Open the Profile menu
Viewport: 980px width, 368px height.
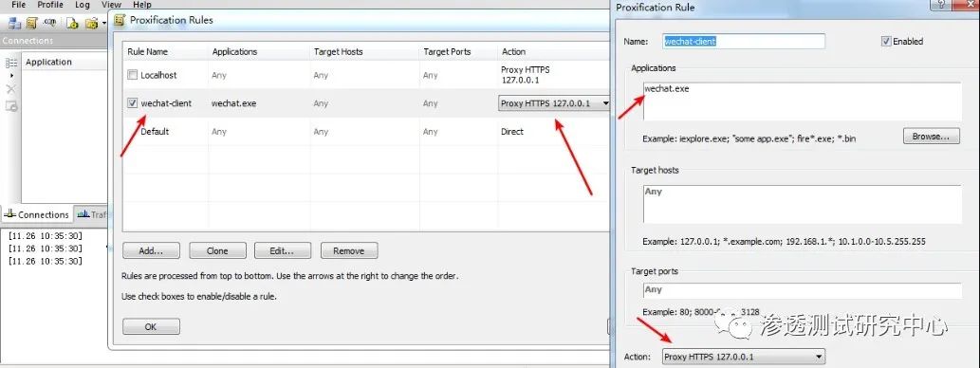tap(50, 5)
